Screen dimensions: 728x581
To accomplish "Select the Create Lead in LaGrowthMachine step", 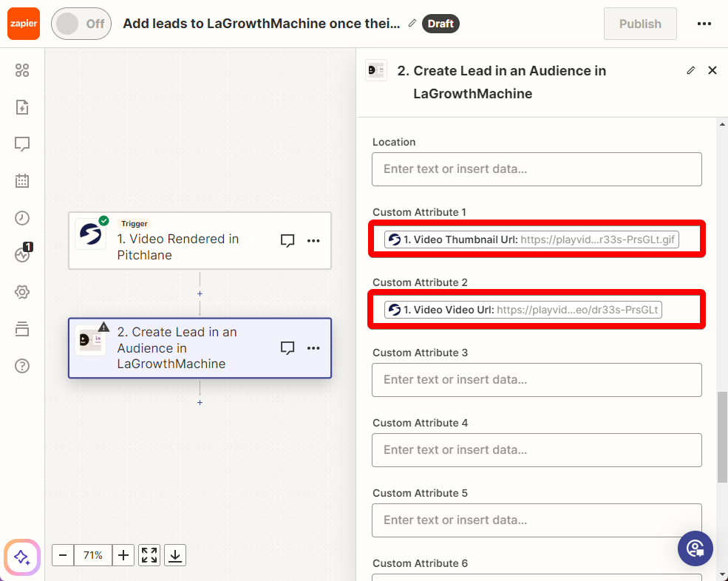I will click(x=200, y=348).
